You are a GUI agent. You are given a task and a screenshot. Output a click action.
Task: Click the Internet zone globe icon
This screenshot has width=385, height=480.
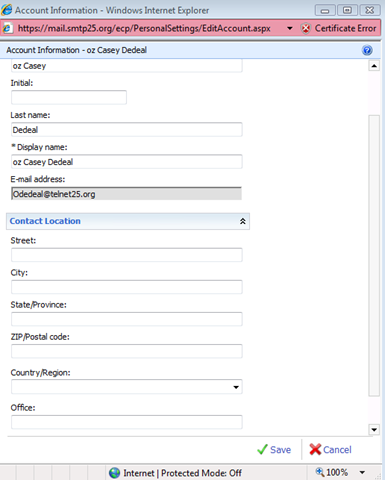(114, 473)
